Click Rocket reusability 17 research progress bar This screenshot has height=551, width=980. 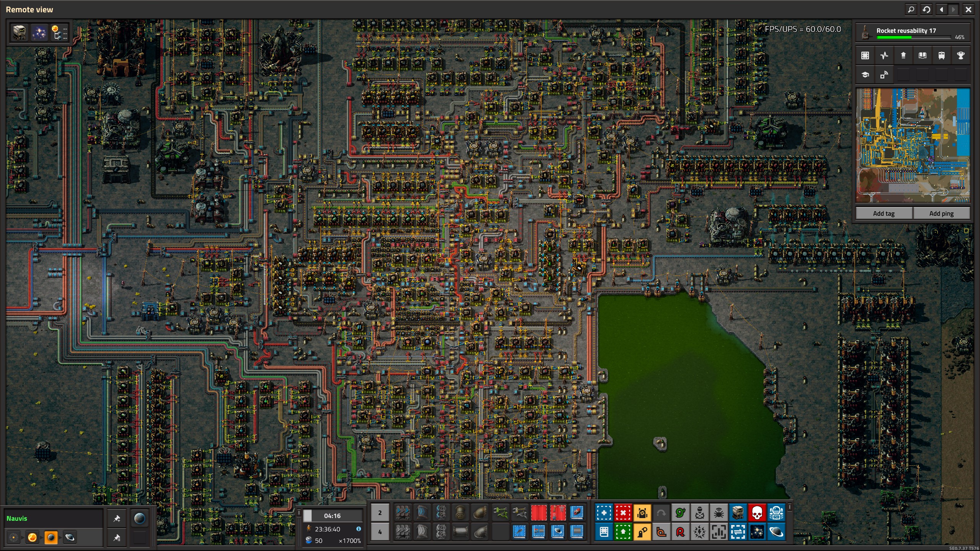tap(913, 37)
